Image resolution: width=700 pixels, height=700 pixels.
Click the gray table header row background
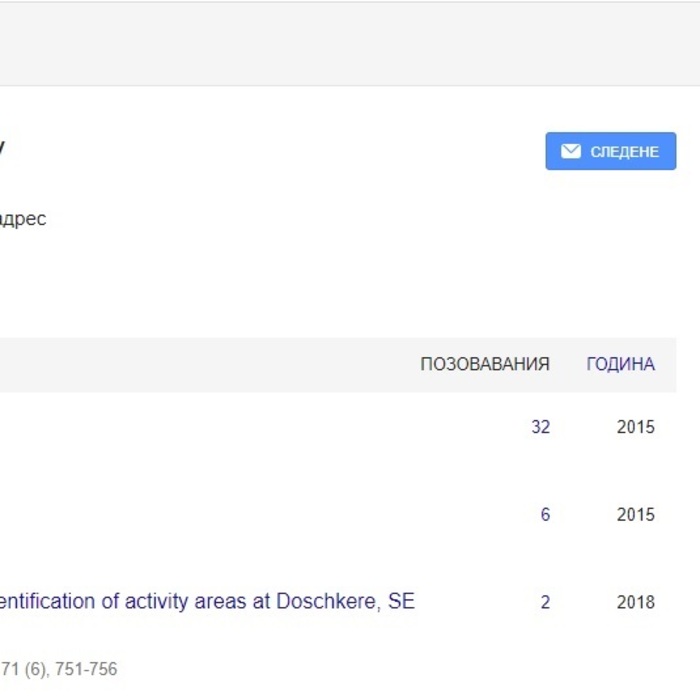pyautogui.click(x=200, y=364)
